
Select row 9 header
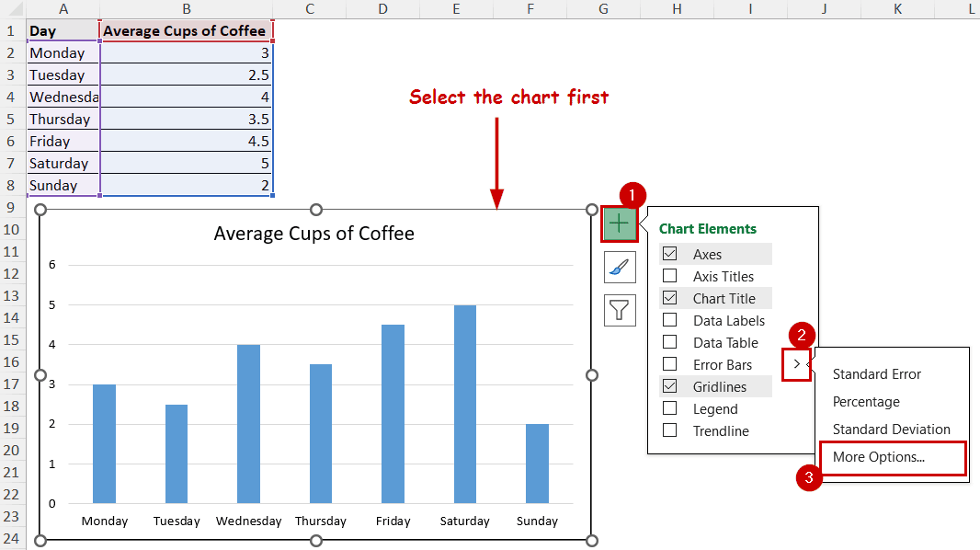11,208
